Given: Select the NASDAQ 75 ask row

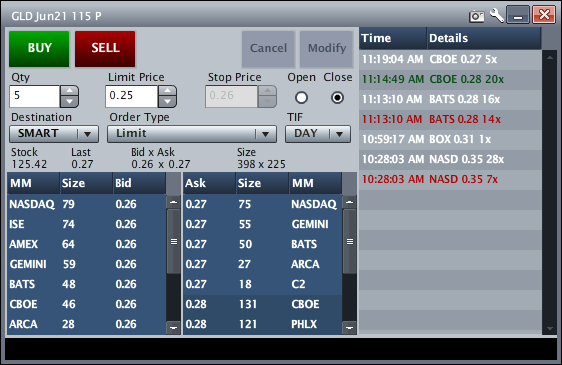Looking at the screenshot, I should point(262,204).
